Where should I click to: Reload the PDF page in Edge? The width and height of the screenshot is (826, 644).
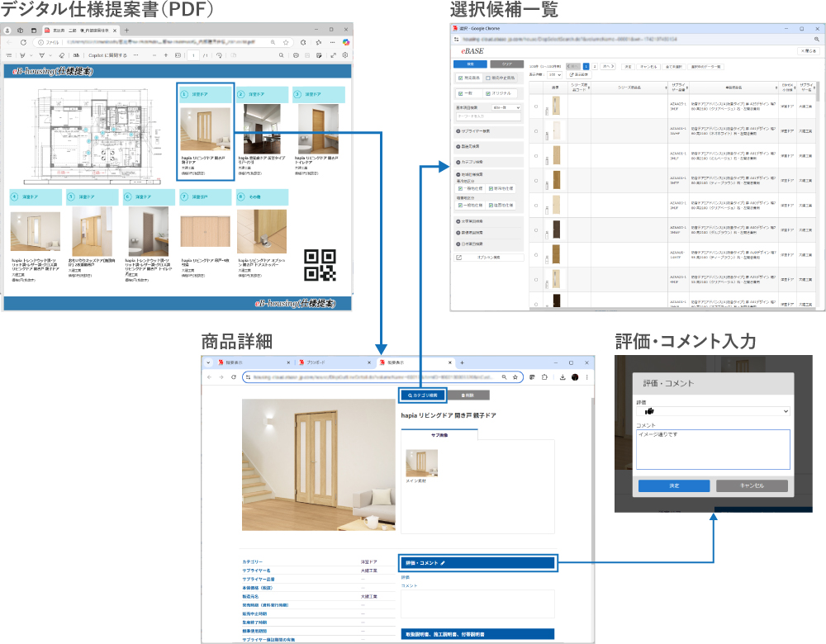click(x=23, y=41)
